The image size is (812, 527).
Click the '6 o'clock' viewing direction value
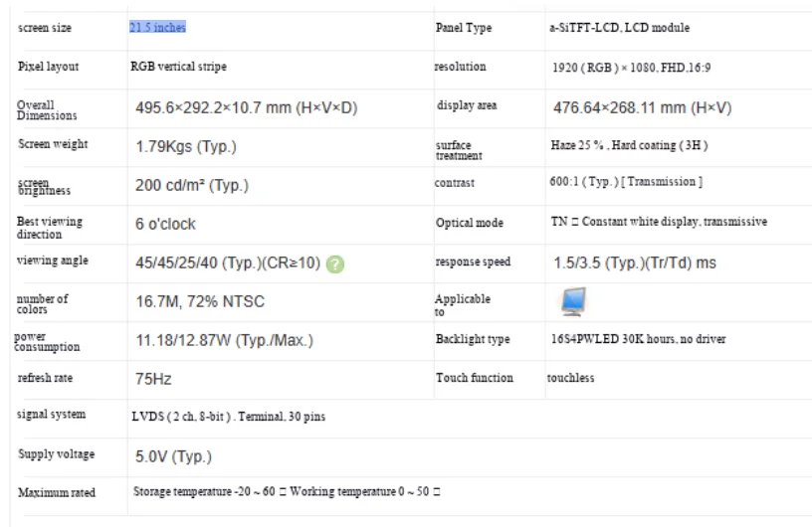pyautogui.click(x=165, y=224)
